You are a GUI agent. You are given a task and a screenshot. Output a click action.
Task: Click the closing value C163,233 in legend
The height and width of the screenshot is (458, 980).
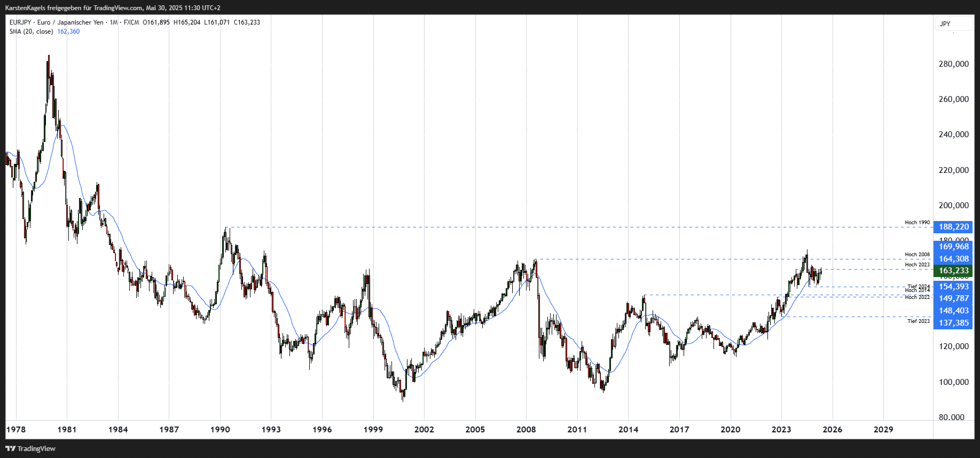click(247, 22)
